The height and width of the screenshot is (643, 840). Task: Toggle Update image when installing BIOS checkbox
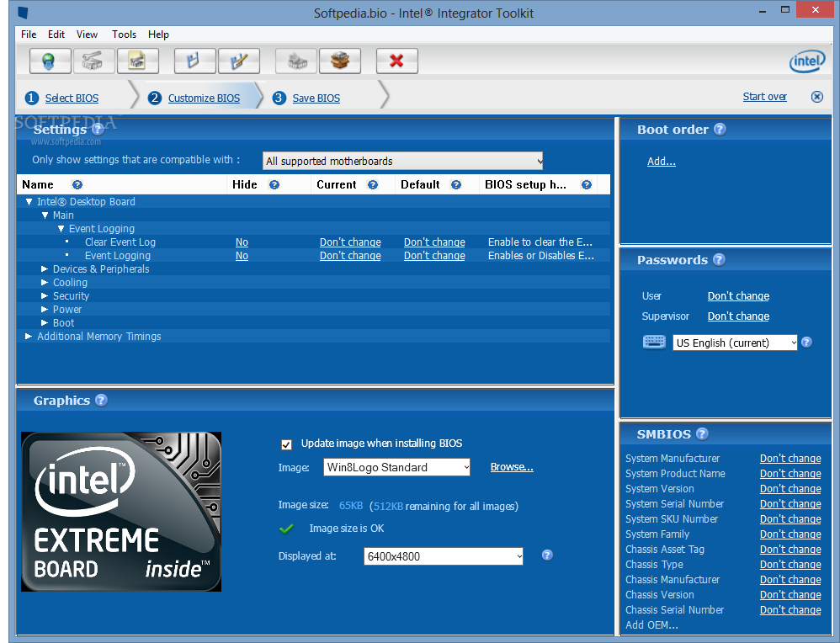(287, 444)
